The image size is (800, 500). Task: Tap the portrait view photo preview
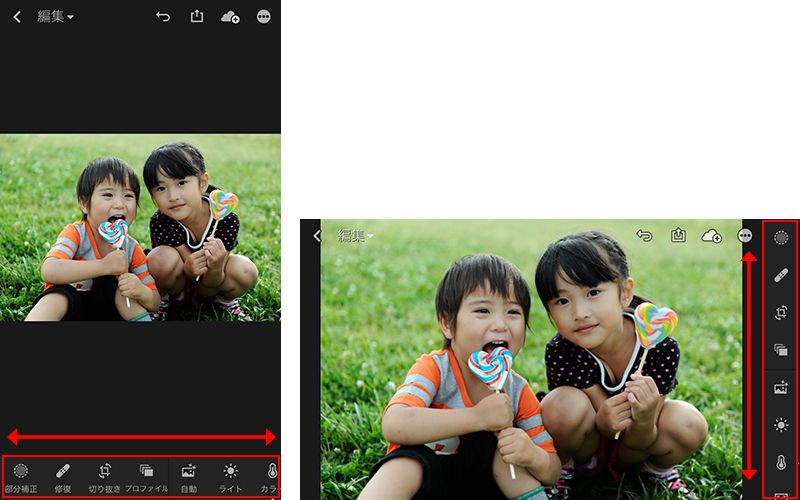click(140, 228)
